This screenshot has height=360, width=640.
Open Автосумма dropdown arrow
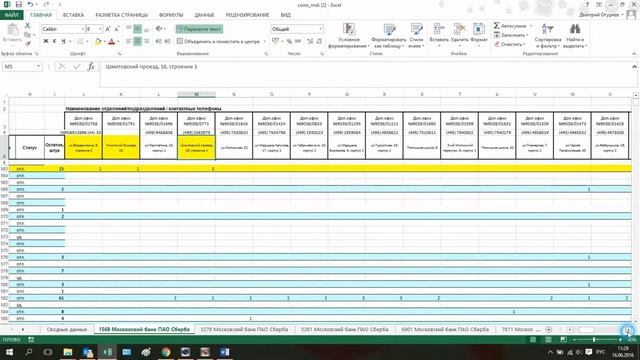pyautogui.click(x=531, y=26)
